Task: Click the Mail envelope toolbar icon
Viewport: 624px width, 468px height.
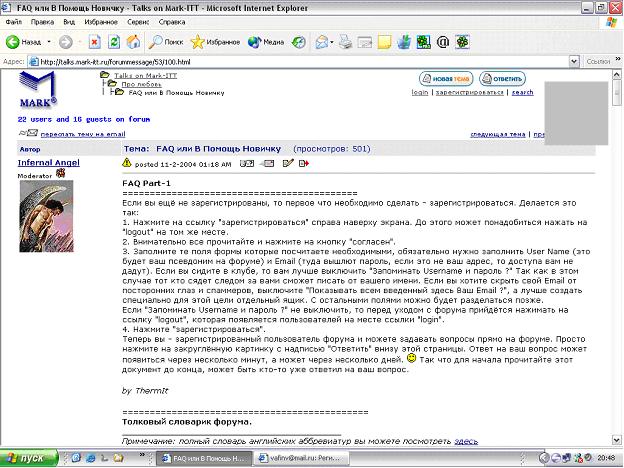Action: tap(322, 42)
